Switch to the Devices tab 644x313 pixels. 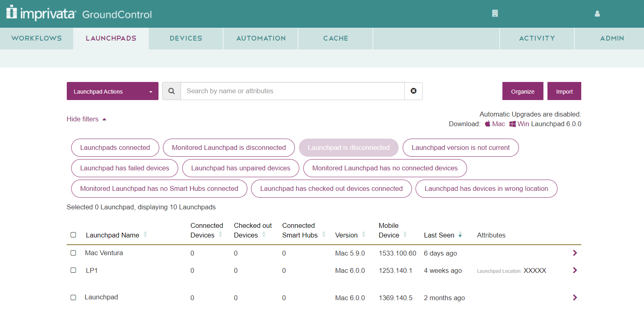coord(186,38)
